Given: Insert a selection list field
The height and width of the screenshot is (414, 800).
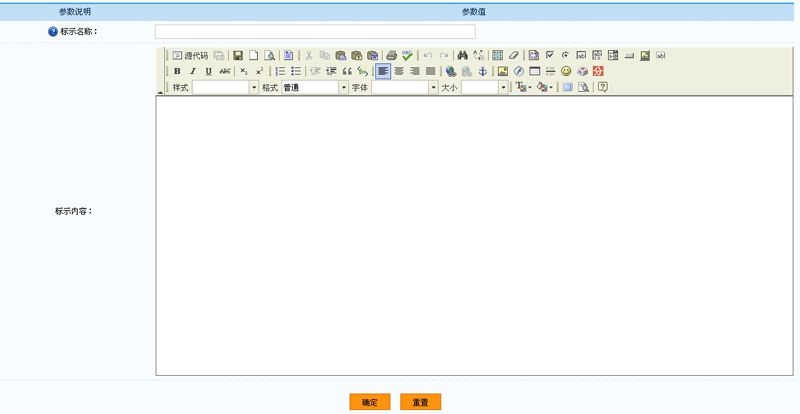Looking at the screenshot, I should pyautogui.click(x=613, y=56).
